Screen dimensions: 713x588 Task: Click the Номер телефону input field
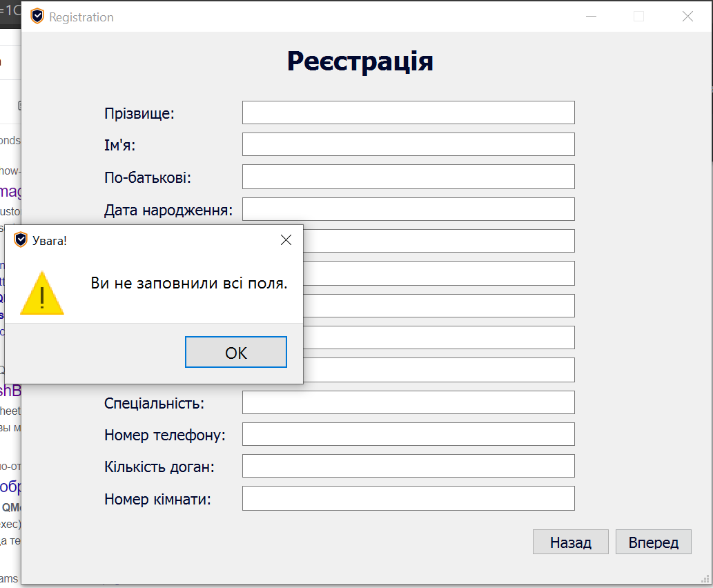409,434
